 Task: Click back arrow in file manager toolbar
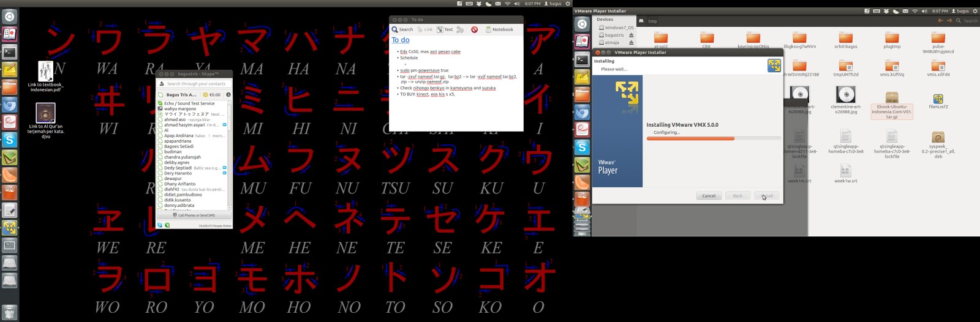coord(940,21)
